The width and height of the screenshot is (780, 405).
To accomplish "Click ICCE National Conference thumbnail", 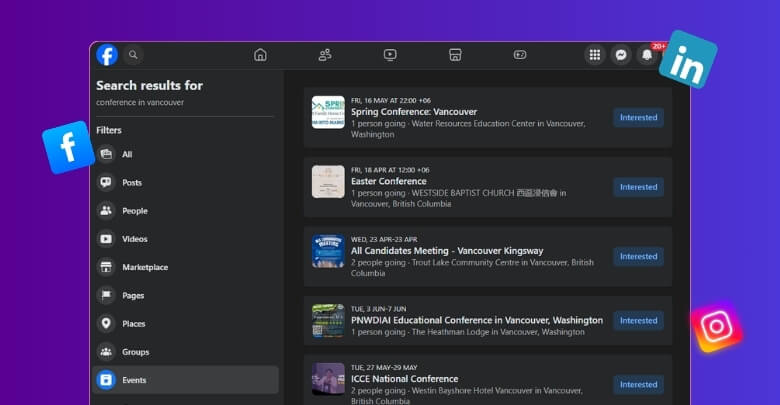I will tap(328, 379).
